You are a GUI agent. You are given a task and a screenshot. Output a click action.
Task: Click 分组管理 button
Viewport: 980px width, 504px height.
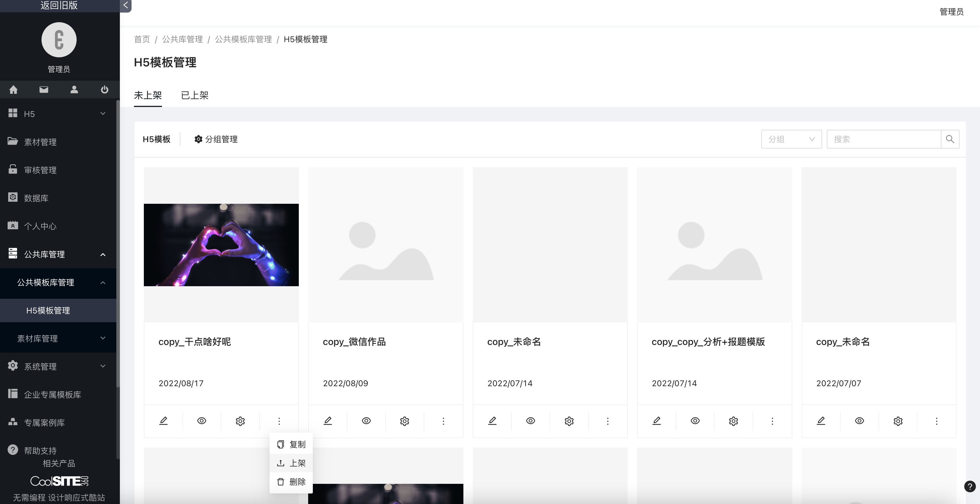point(216,139)
